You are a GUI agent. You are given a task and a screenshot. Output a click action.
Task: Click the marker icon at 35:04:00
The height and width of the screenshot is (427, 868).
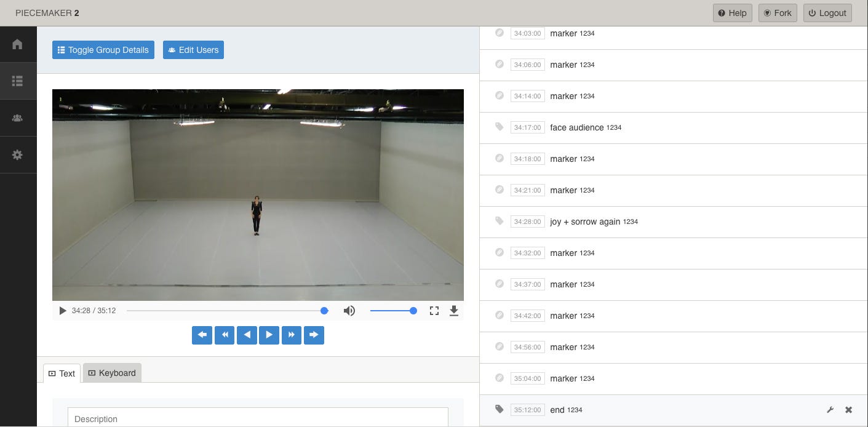[x=500, y=378]
